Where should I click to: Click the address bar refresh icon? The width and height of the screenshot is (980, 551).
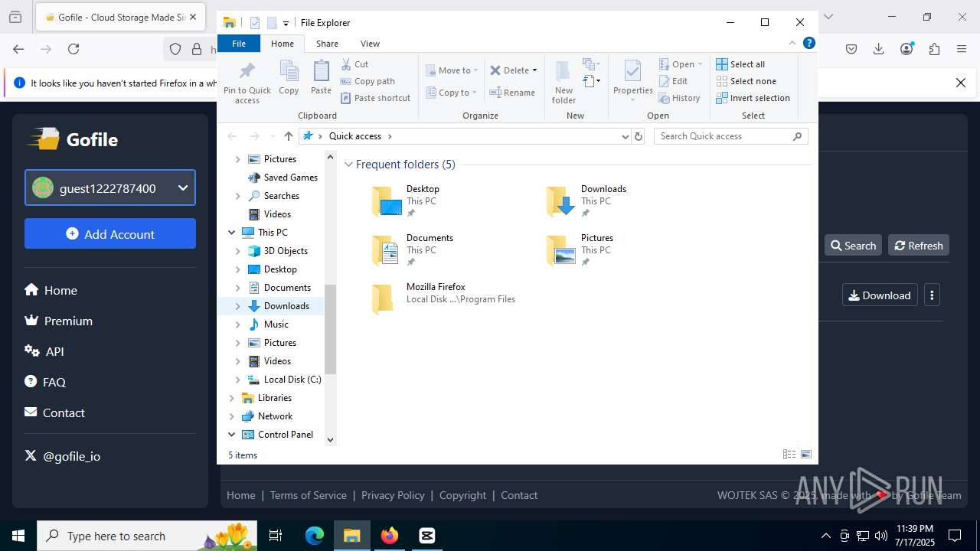pos(639,136)
